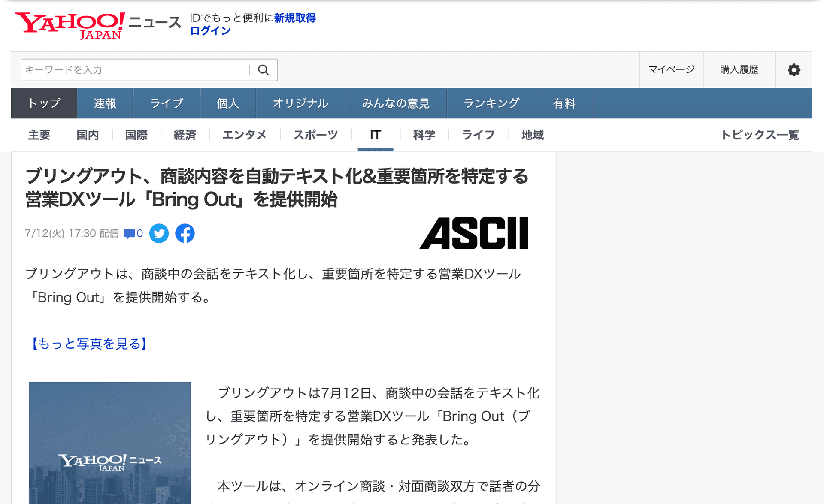
Task: Select the ランキング tab
Action: pos(491,103)
